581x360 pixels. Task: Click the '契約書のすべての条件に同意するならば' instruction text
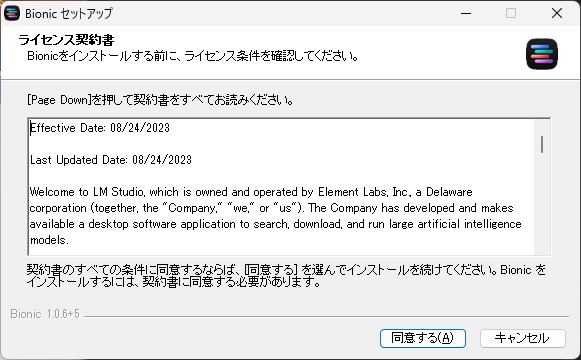click(286, 276)
